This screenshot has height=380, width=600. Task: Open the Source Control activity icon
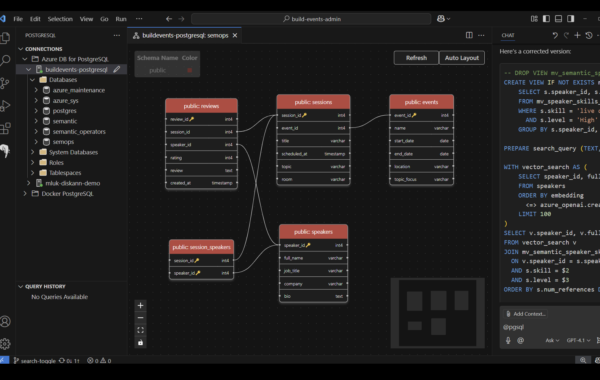click(x=5, y=83)
